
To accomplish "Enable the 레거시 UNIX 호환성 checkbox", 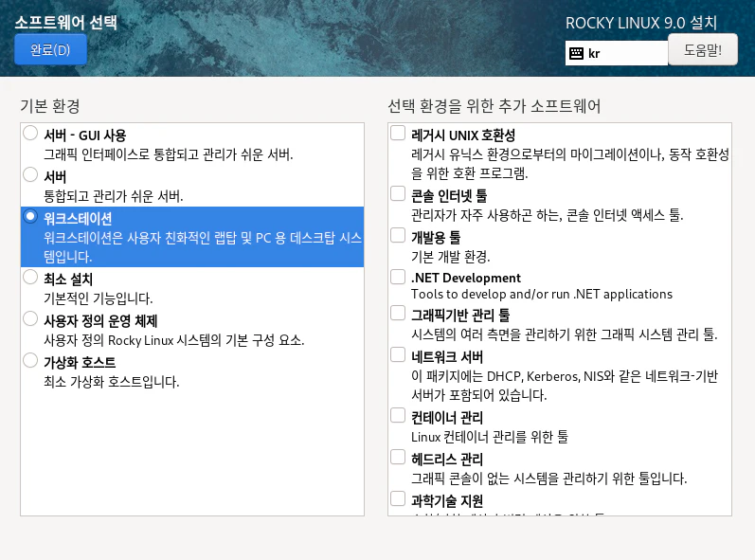I will pos(398,133).
